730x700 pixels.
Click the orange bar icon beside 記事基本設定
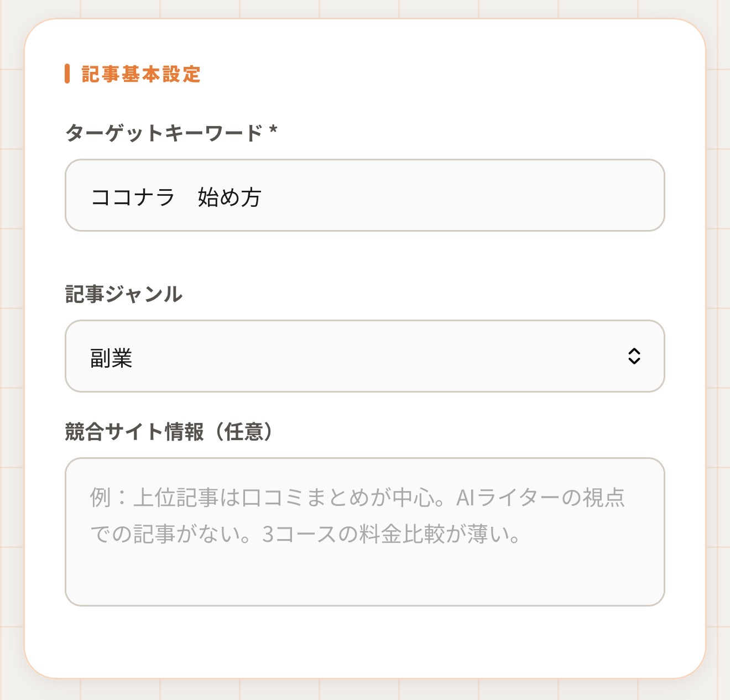[67, 74]
